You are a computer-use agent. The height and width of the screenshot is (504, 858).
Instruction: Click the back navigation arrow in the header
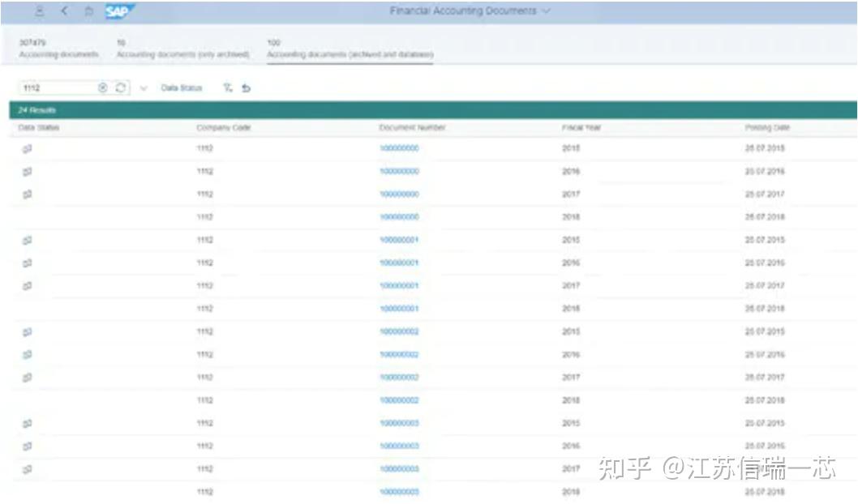coord(63,11)
